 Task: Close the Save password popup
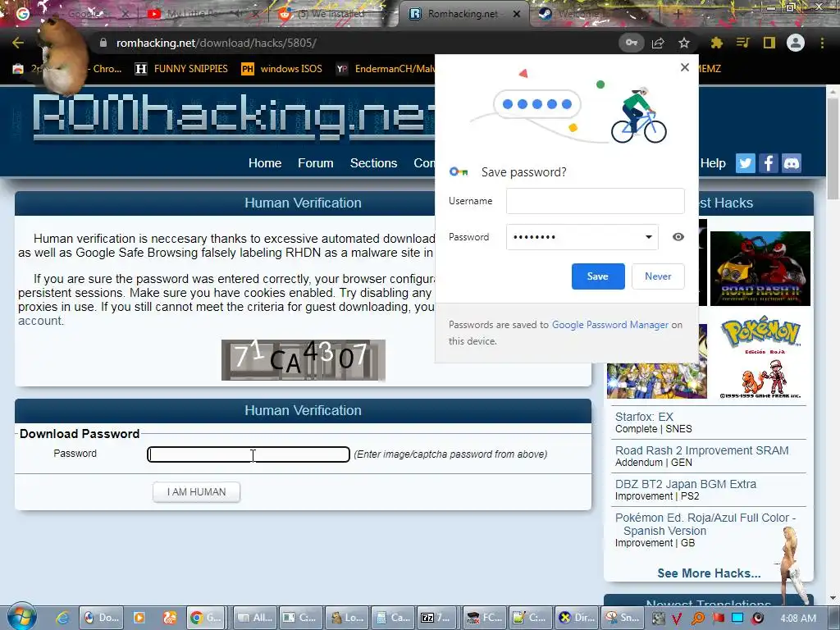coord(685,67)
